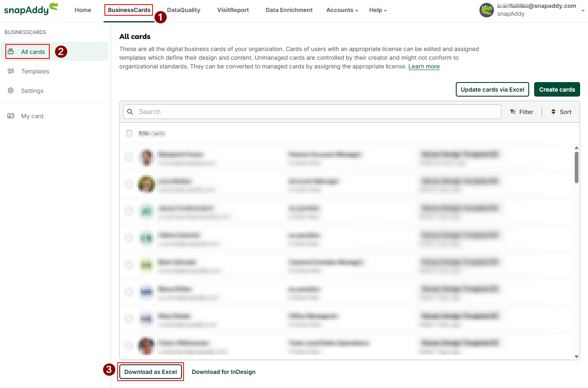Click the Templates layout icon
This screenshot has width=588, height=388.
pyautogui.click(x=11, y=71)
